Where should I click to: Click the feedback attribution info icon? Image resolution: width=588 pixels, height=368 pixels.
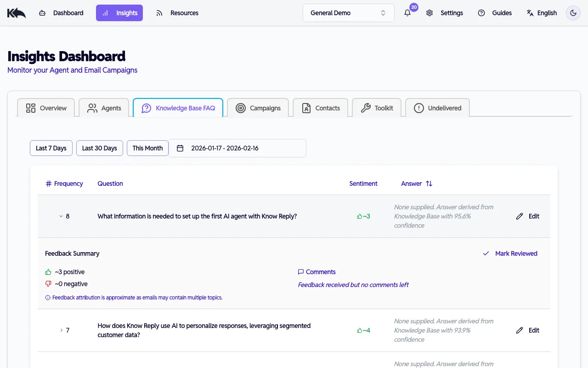(x=48, y=298)
